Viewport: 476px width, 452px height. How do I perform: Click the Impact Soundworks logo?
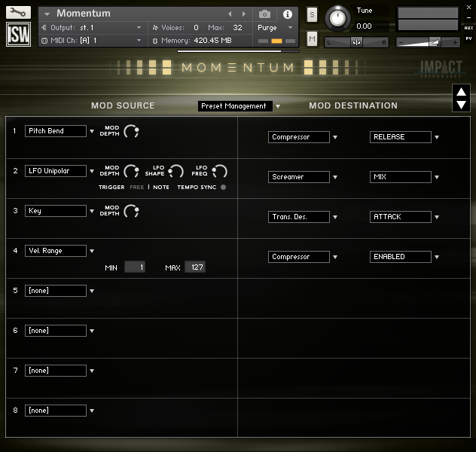(x=441, y=69)
